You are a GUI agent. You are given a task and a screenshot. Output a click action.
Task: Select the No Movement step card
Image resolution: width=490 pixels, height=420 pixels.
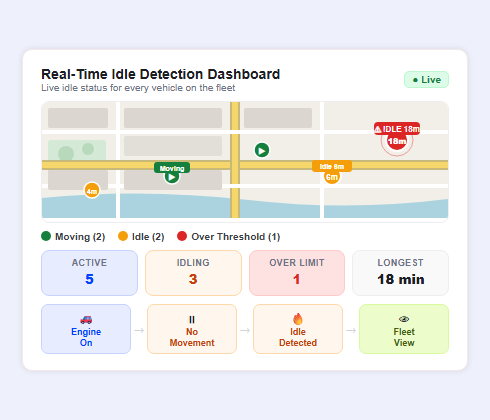(x=192, y=329)
